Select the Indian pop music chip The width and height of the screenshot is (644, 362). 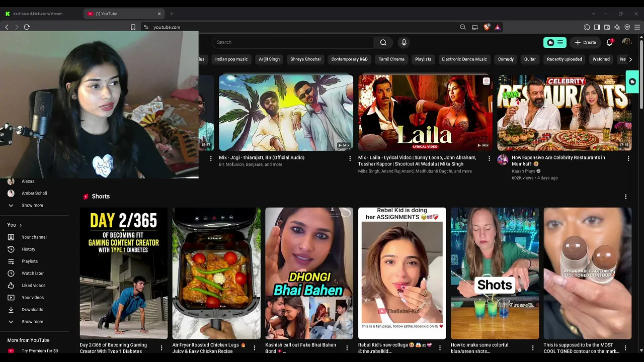coord(231,59)
